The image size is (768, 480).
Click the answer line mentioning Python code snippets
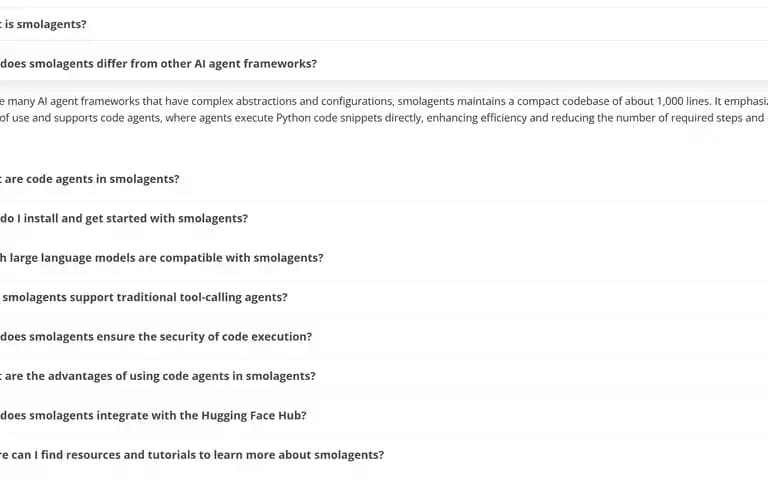click(384, 118)
